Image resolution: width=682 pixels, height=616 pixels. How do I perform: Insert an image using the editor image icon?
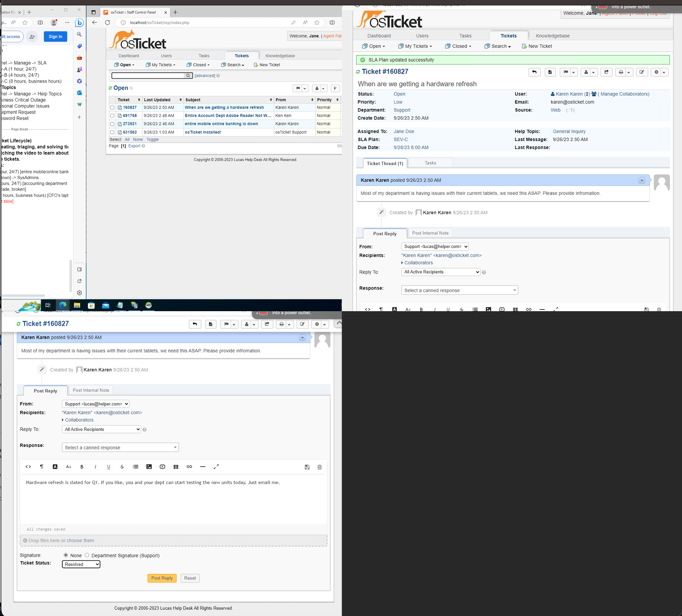pos(149,467)
